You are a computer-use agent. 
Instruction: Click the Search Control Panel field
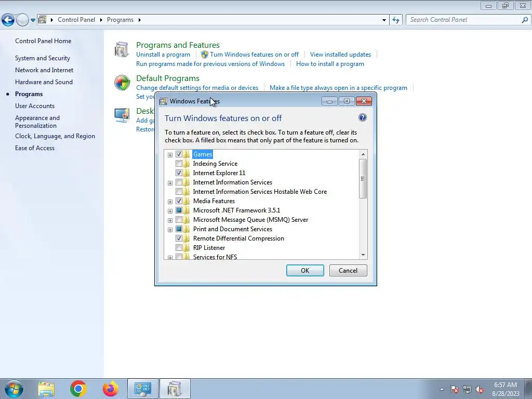tap(463, 20)
